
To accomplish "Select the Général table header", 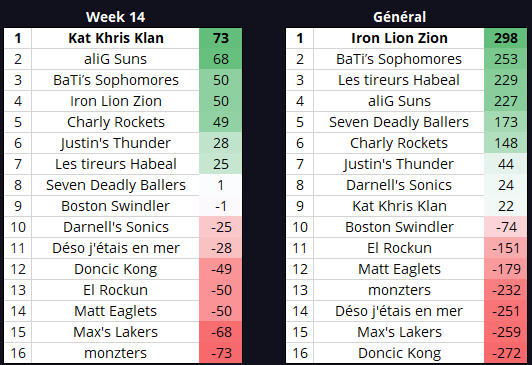I will 399,17.
